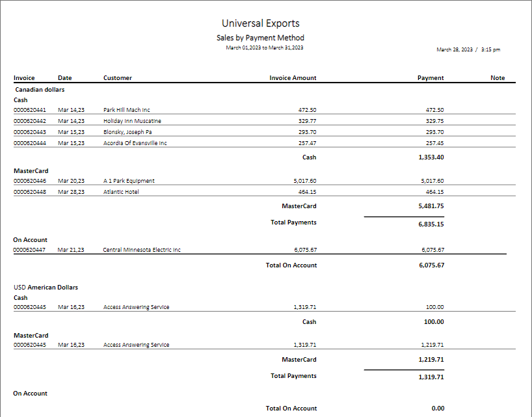
Task: Click the Payment column header
Action: coord(431,78)
